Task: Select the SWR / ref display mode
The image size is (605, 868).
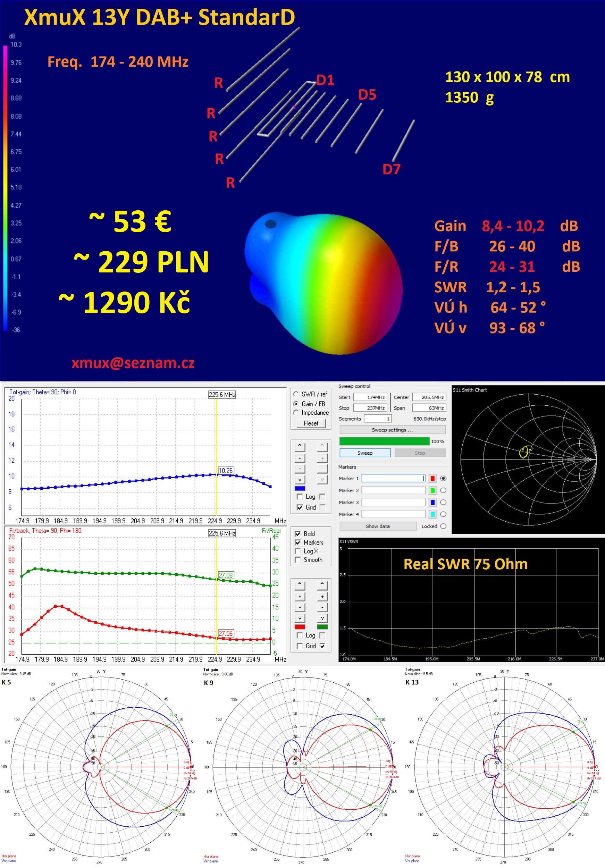Action: click(x=296, y=394)
